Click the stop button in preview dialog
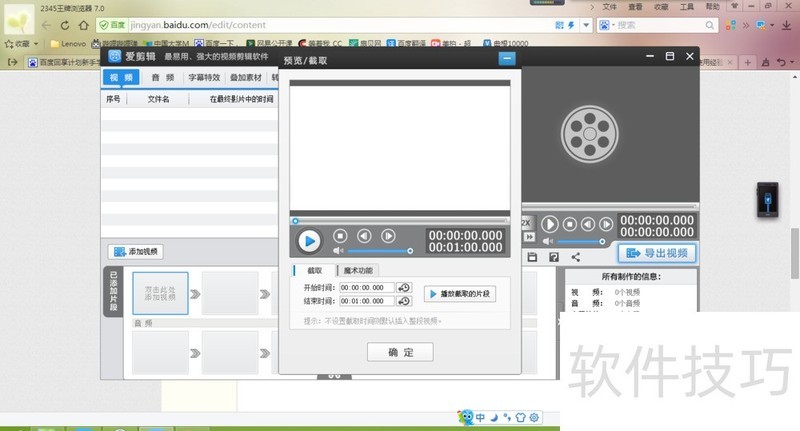This screenshot has height=431, width=800. coord(340,236)
